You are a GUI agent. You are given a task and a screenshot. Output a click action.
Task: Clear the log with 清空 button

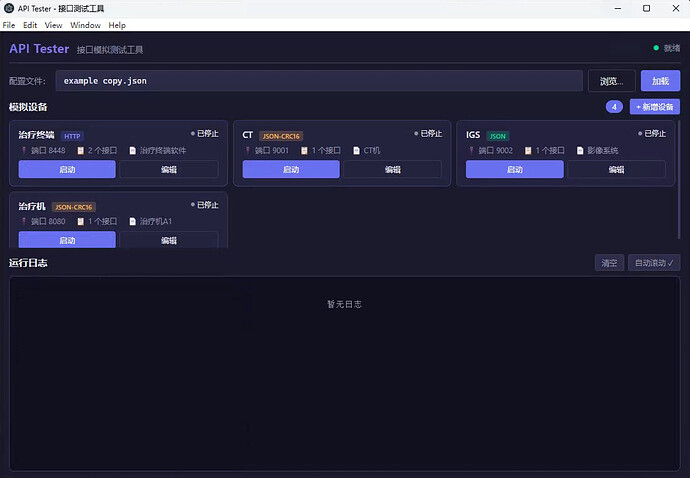609,263
